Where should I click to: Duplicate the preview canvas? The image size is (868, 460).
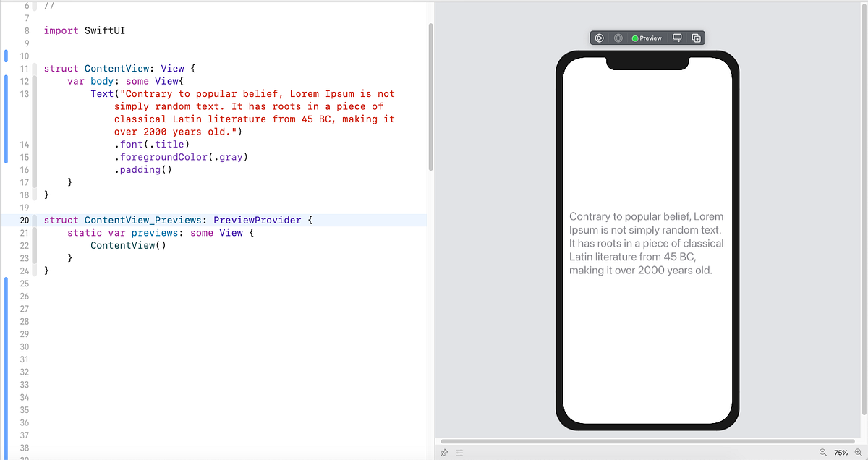(696, 38)
